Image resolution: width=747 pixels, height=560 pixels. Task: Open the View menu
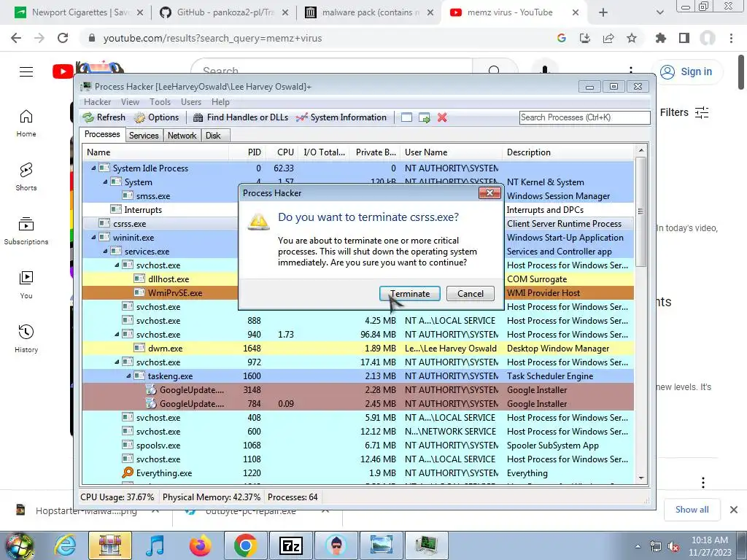tap(130, 102)
